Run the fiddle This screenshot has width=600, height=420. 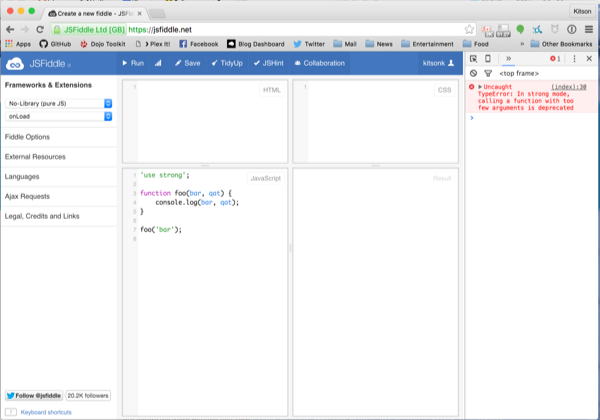point(133,63)
